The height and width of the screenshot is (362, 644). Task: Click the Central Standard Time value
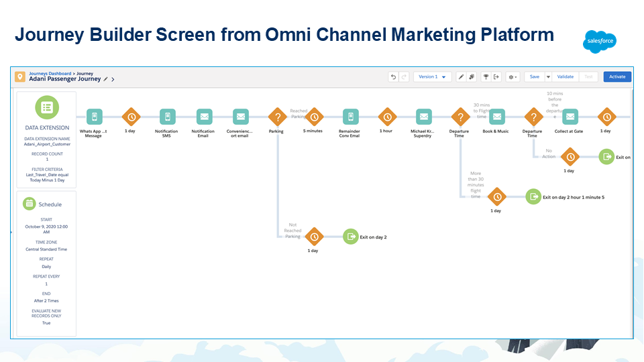pyautogui.click(x=46, y=249)
